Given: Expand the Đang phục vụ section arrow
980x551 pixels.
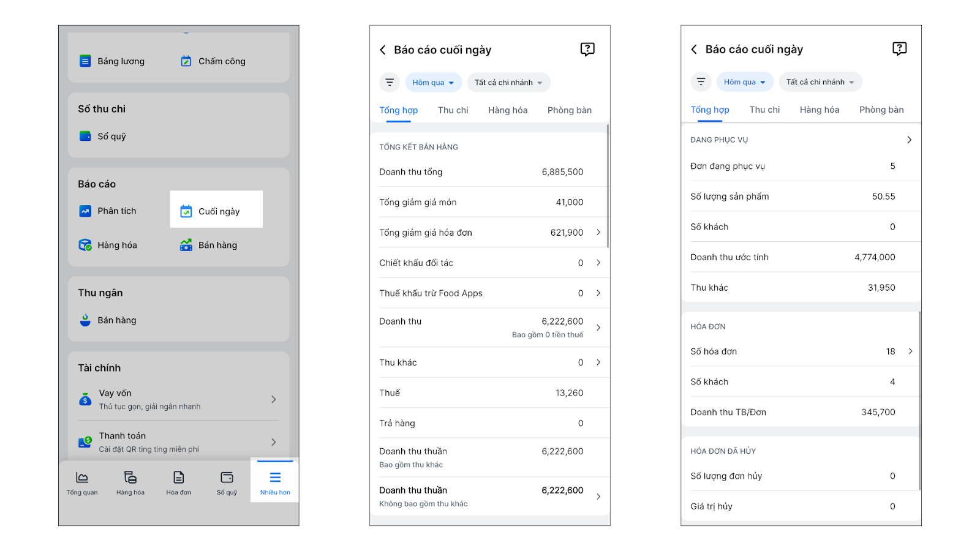Looking at the screenshot, I should tap(910, 140).
